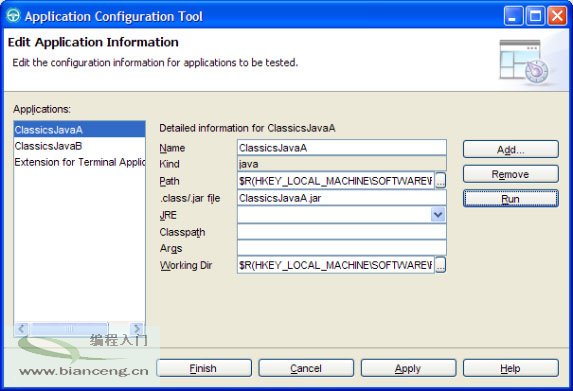The image size is (573, 391).
Task: Remove the selected application
Action: [x=511, y=174]
